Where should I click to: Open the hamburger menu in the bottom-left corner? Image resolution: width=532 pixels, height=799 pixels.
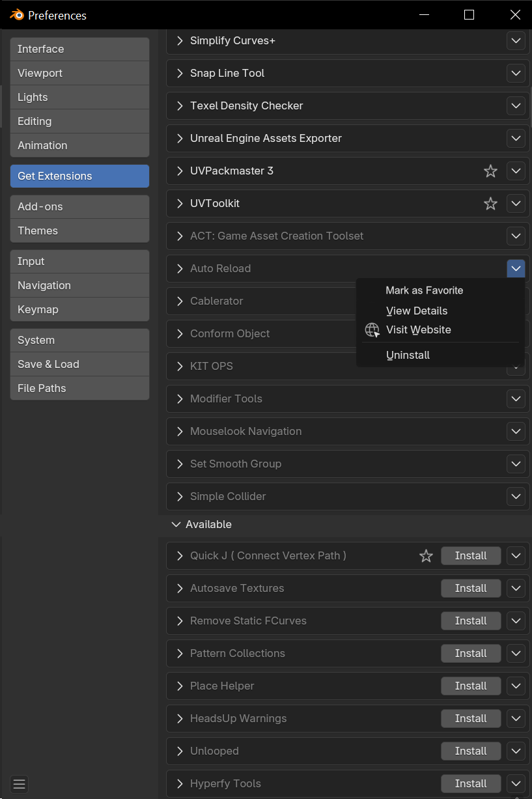point(19,784)
